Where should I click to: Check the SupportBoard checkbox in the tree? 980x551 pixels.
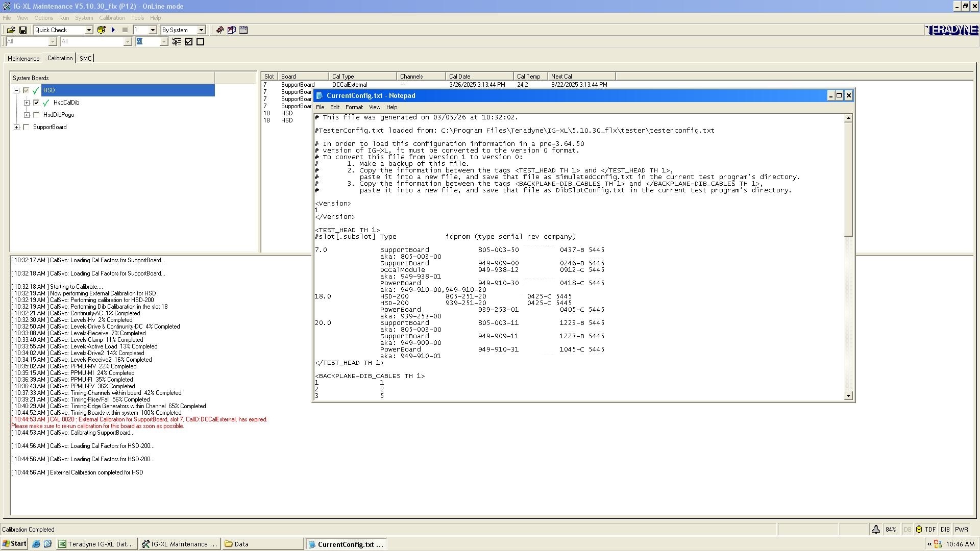coord(26,128)
